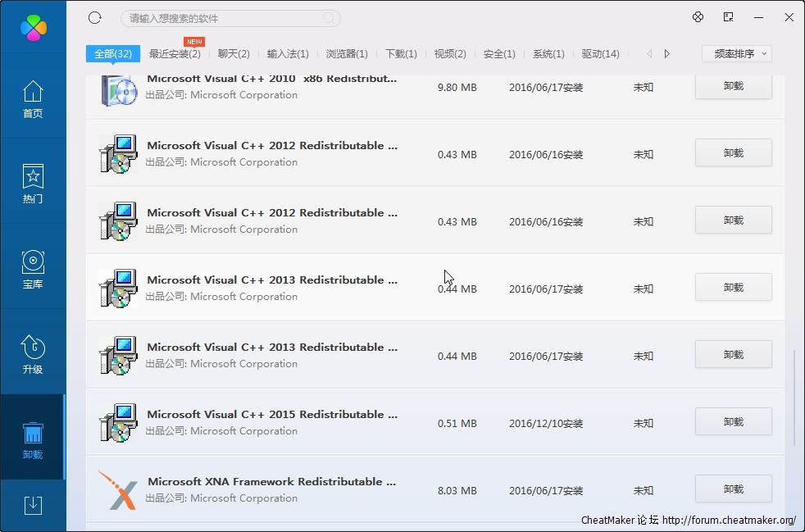Screen dimensions: 805x532
Task: Select the 浏览器(1) category tab
Action: coord(347,54)
